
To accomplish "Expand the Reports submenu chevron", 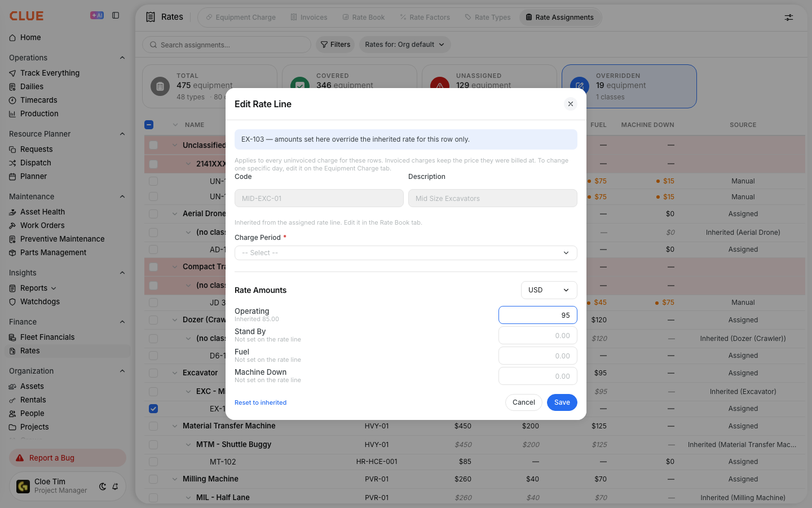I will [x=54, y=288].
